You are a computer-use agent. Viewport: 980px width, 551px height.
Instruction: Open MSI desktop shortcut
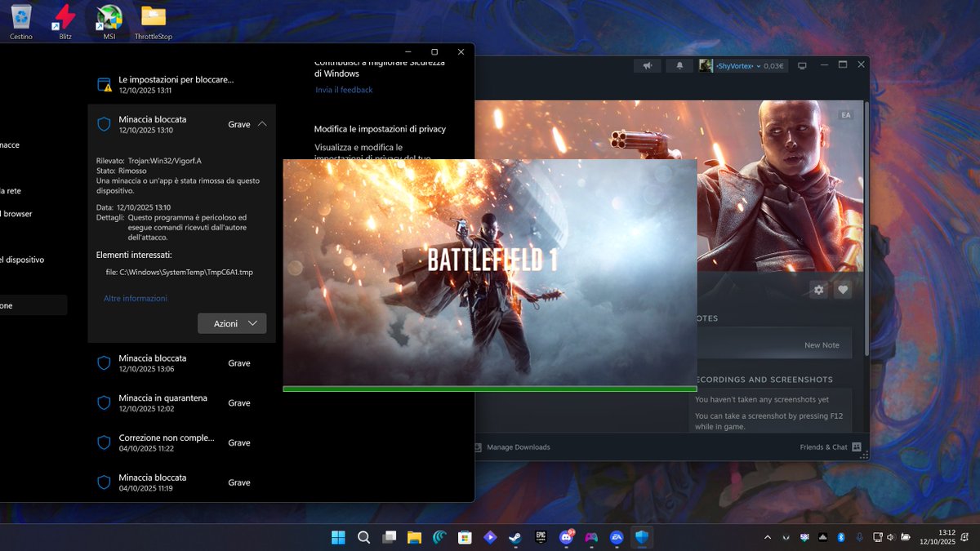pyautogui.click(x=109, y=22)
